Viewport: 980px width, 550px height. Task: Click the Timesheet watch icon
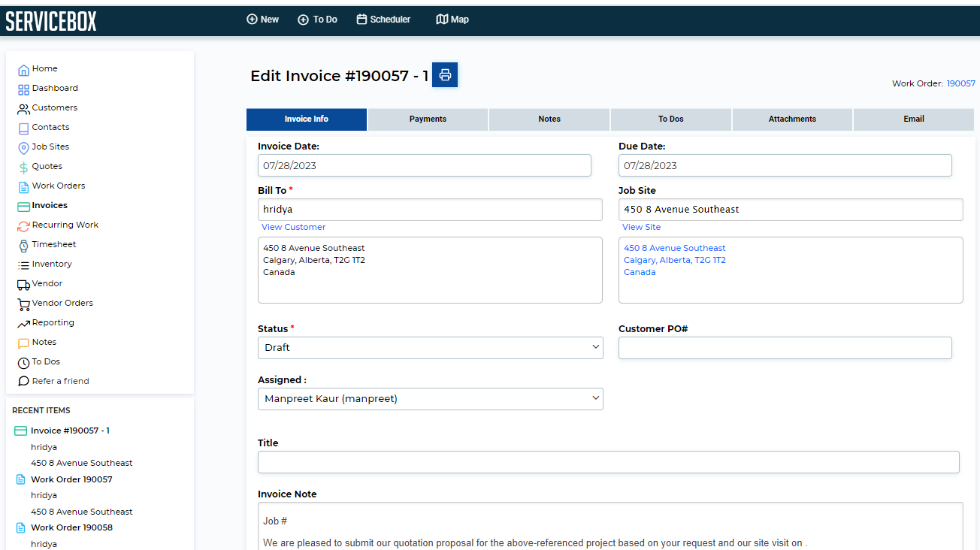click(x=23, y=246)
